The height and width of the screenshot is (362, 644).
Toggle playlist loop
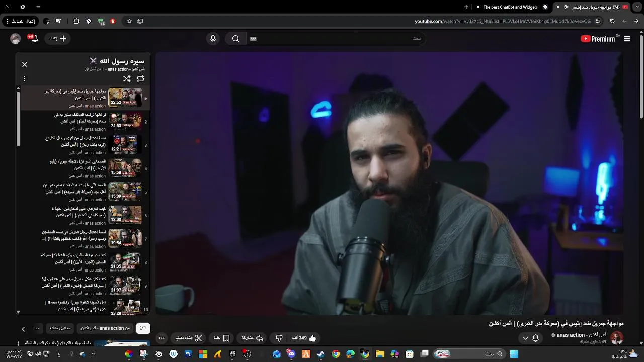tap(140, 79)
